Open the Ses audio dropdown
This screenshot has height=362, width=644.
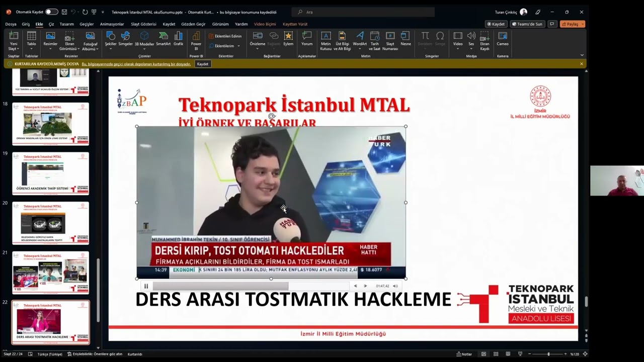[x=471, y=40]
